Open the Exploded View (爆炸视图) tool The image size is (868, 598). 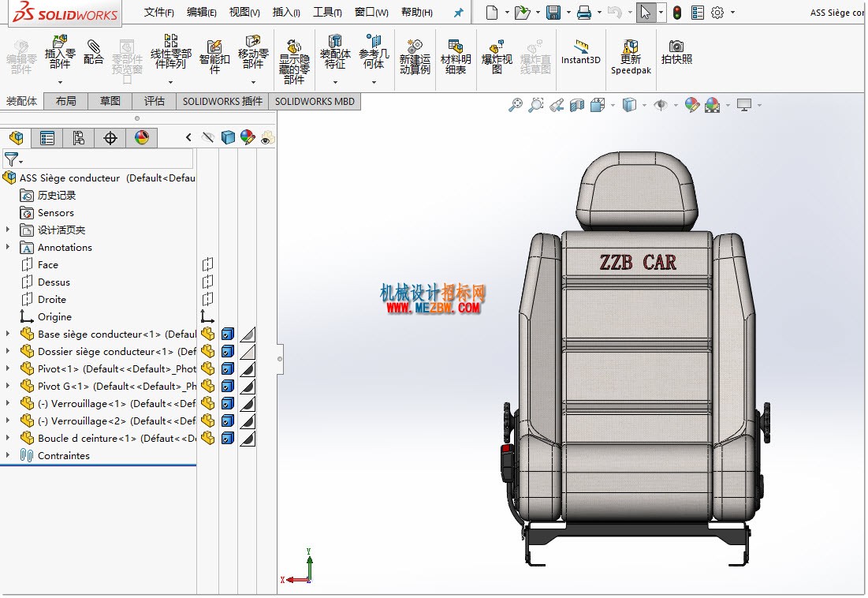497,57
